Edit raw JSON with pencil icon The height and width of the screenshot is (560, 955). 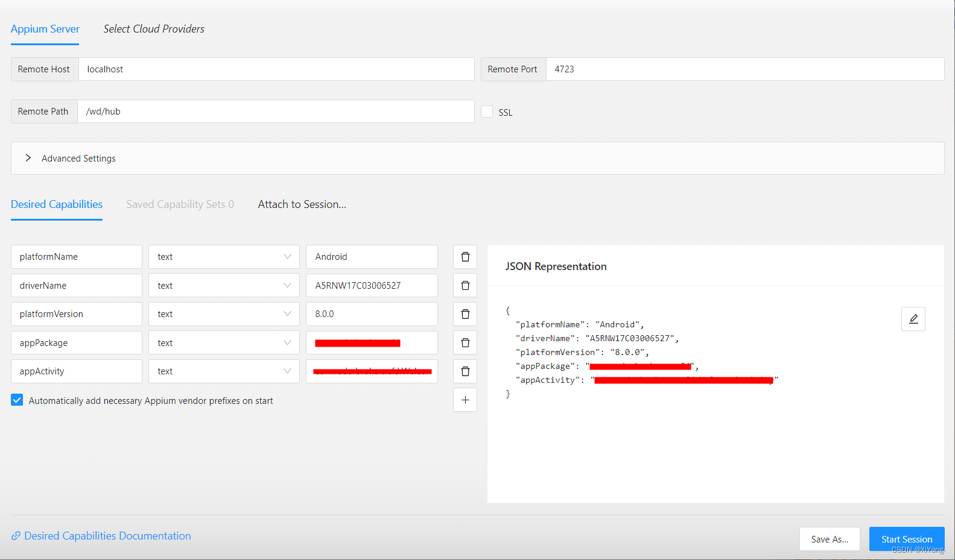(913, 319)
